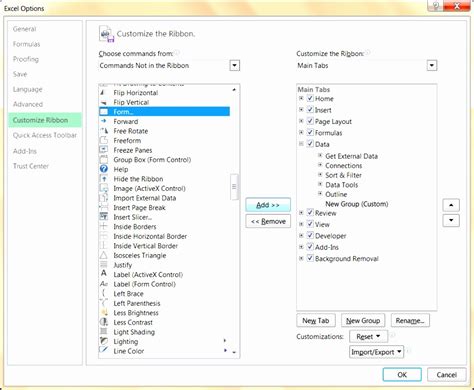
Task: Click the Free Rotate icon
Action: click(x=104, y=131)
